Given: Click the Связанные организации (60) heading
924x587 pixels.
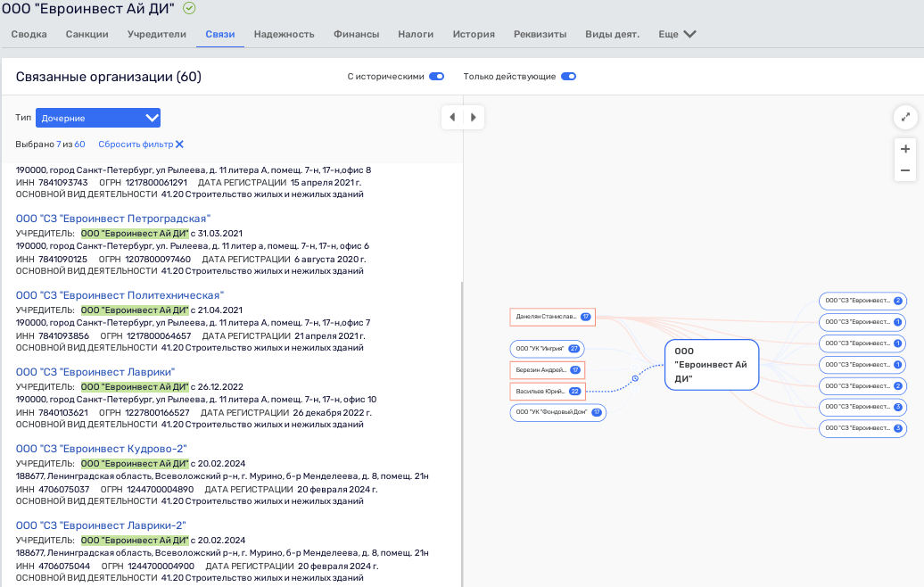Looking at the screenshot, I should point(109,77).
